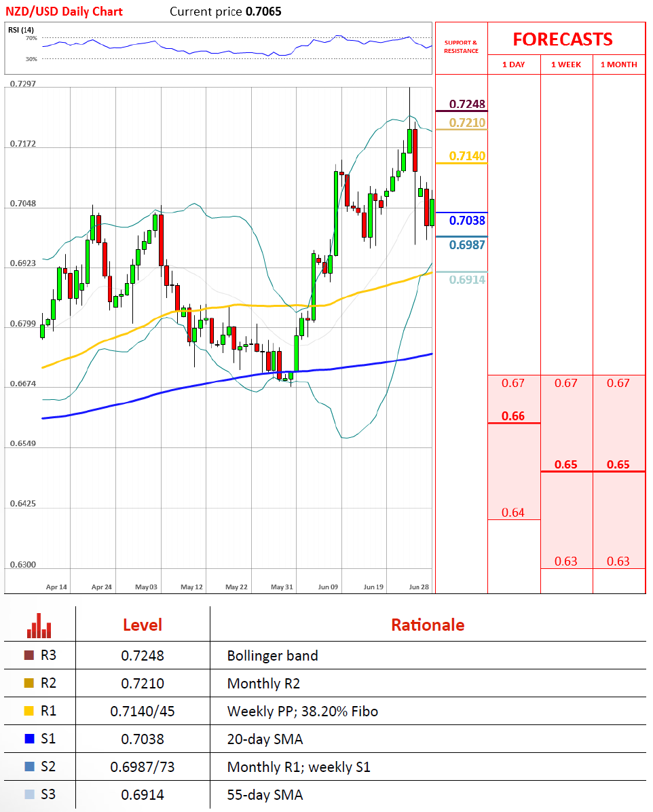Click the Level column header
Image resolution: width=653 pixels, height=812 pixels.
coord(143,625)
